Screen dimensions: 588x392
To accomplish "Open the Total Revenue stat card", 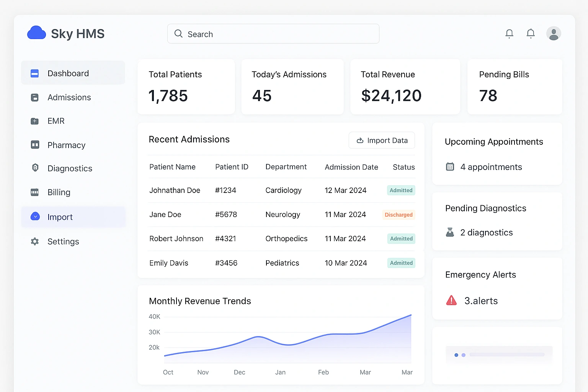I will click(405, 87).
